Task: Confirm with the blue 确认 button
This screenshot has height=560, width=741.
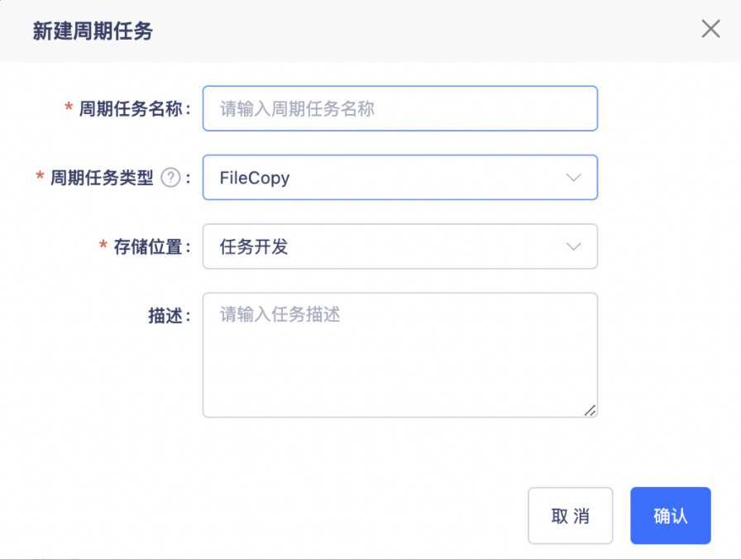Action: (670, 515)
